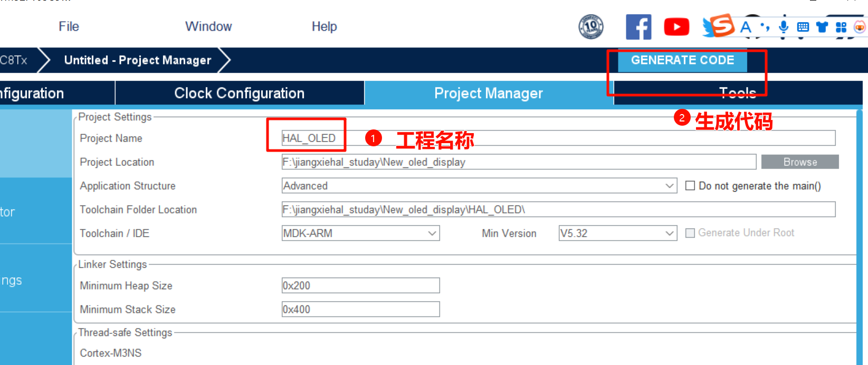Toggle the Sogou English letter A mode
Viewport: 868px width, 365px height.
tap(746, 27)
